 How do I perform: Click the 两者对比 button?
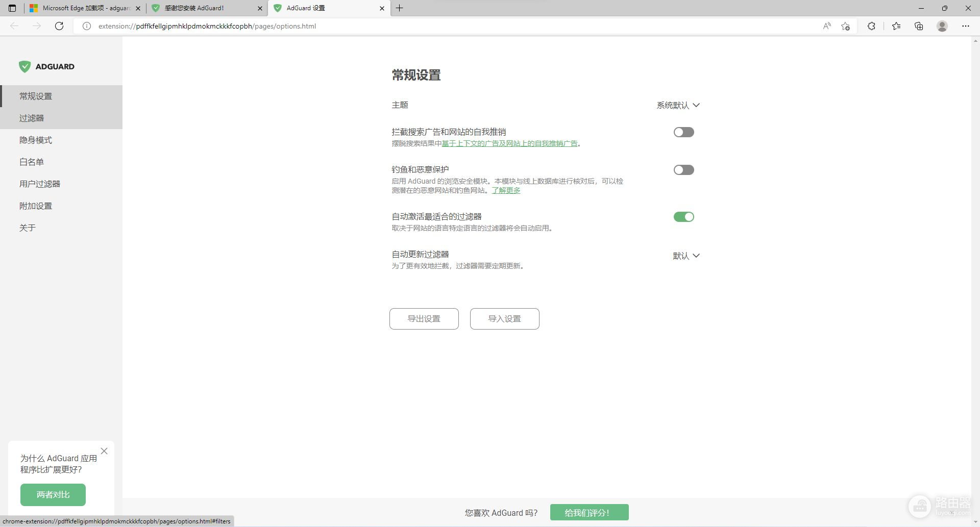point(53,495)
